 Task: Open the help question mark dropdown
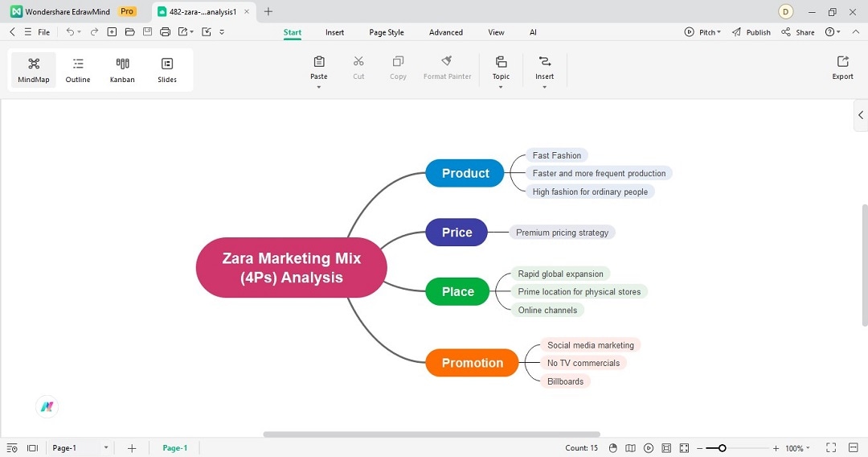coord(833,32)
